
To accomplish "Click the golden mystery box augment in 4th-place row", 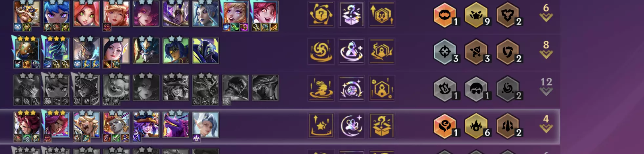I will pyautogui.click(x=382, y=125).
